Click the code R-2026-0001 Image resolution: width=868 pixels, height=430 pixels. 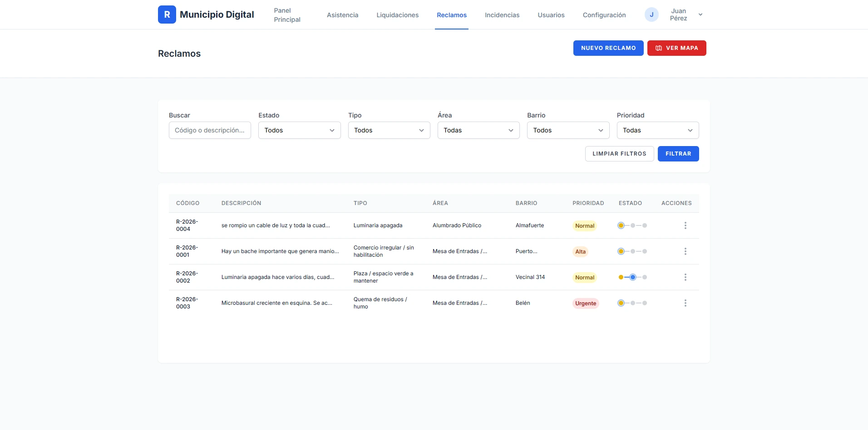point(187,251)
